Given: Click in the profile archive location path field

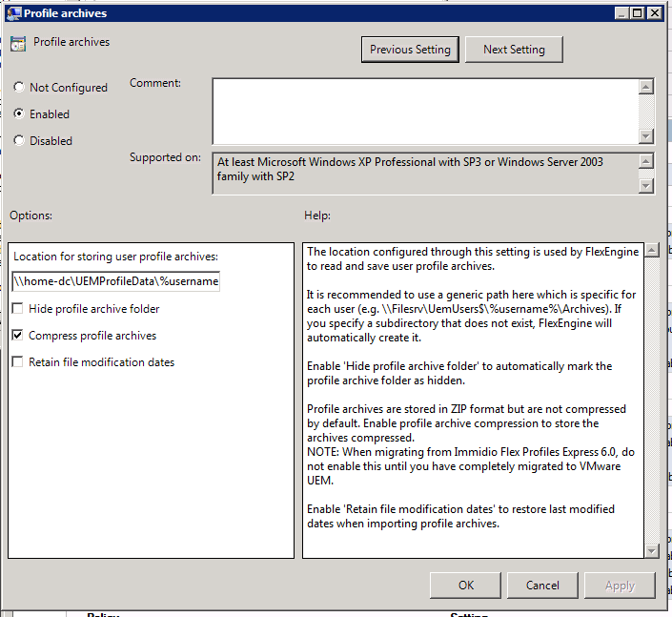Looking at the screenshot, I should [116, 281].
